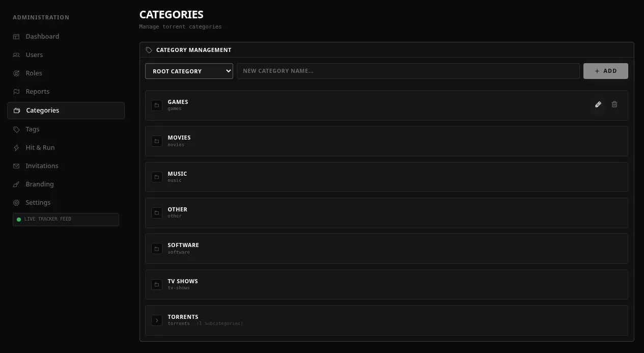Click the folder icon beside Music
The height and width of the screenshot is (353, 644).
click(157, 177)
